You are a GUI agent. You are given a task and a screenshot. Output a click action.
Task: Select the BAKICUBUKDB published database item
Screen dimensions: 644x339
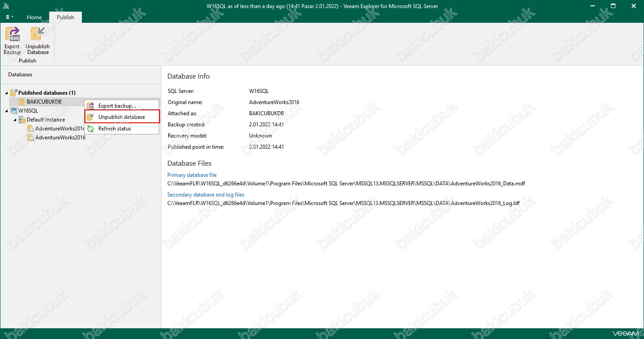point(44,102)
